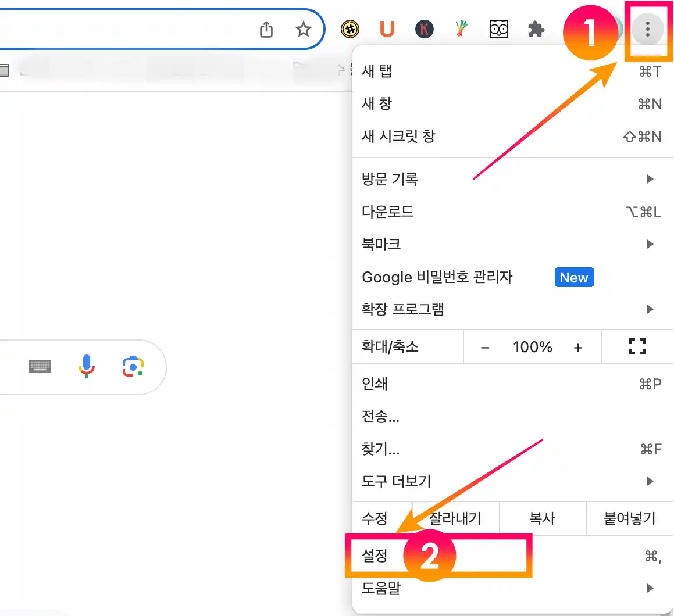Click the 붙여넣기 button

629,518
